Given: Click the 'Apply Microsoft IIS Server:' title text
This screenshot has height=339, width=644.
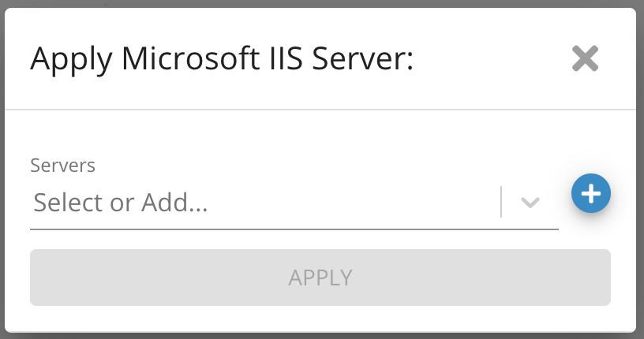Looking at the screenshot, I should click(x=222, y=59).
